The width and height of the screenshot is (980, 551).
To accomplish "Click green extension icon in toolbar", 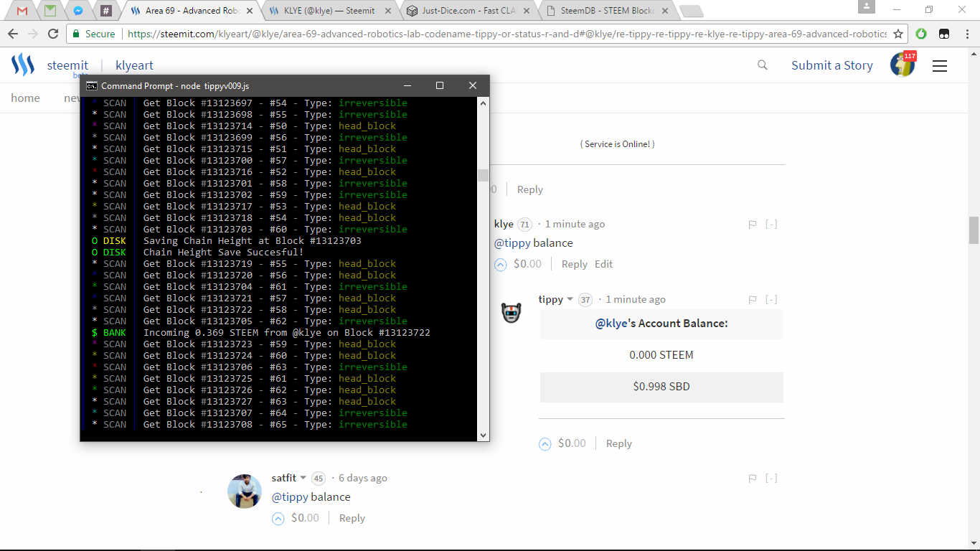I will 921,34.
